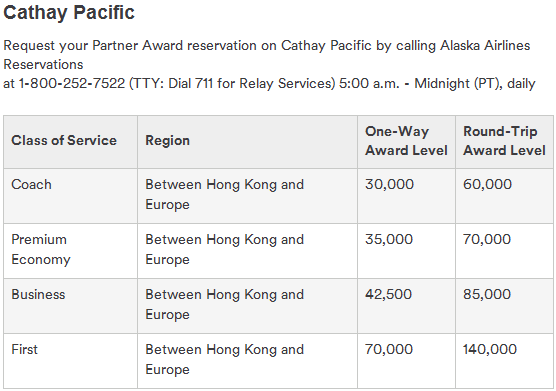Click the 70,000 Premium Economy round-trip value
This screenshot has height=391, width=556.
pyautogui.click(x=487, y=239)
